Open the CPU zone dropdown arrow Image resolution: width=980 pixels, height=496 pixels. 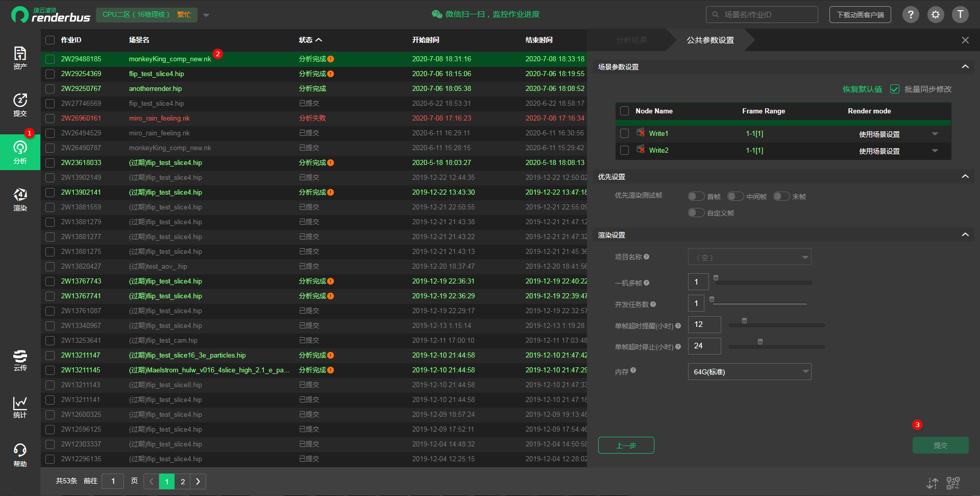click(x=206, y=15)
